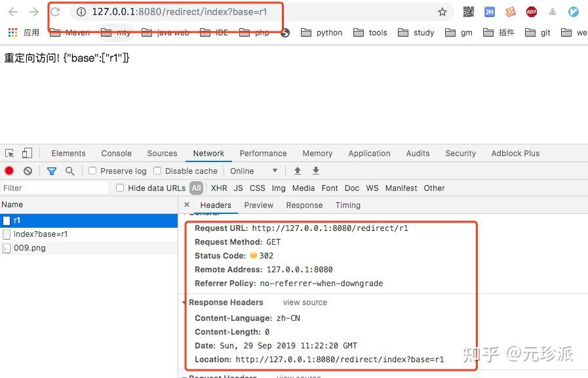Viewport: 588px width, 378px height.
Task: Import HAR file with the upload icon
Action: (297, 171)
